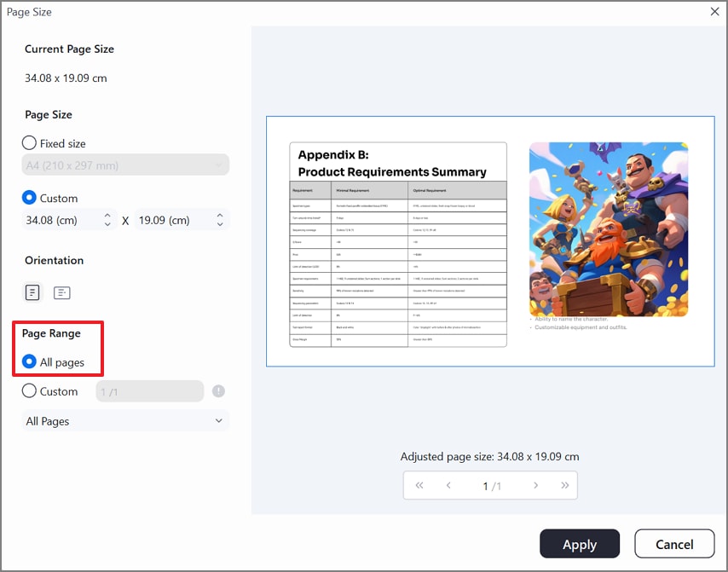Select the portrait orientation icon
Screen dimensions: 728x572
click(x=32, y=292)
